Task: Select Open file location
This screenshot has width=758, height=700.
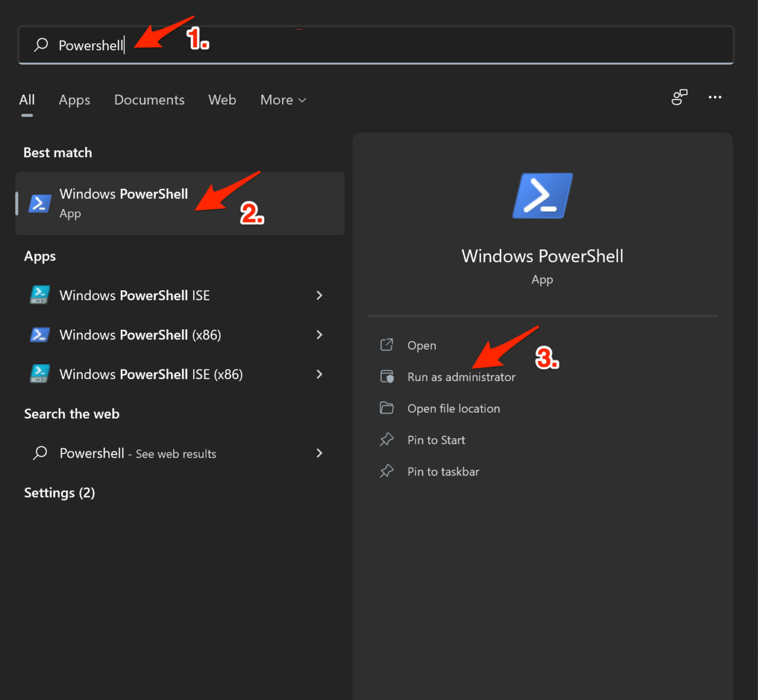Action: pyautogui.click(x=453, y=409)
